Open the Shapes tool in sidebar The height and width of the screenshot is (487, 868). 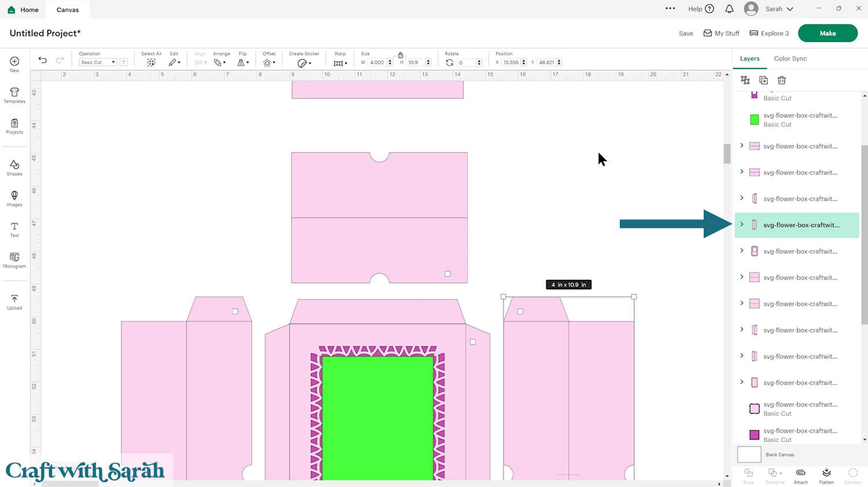click(x=14, y=168)
